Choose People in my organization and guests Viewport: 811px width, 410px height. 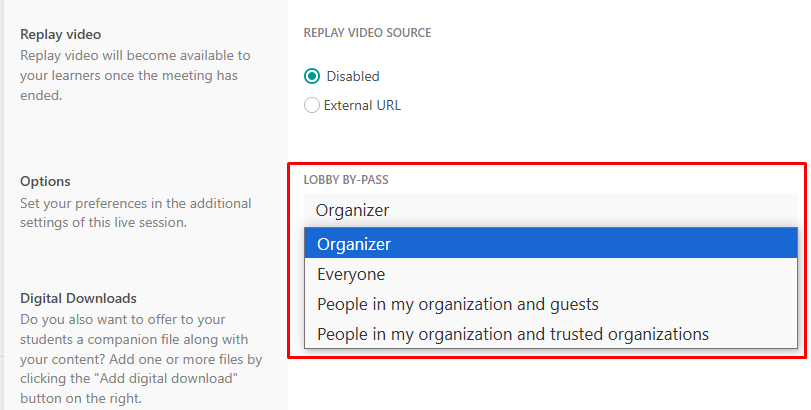(x=551, y=304)
